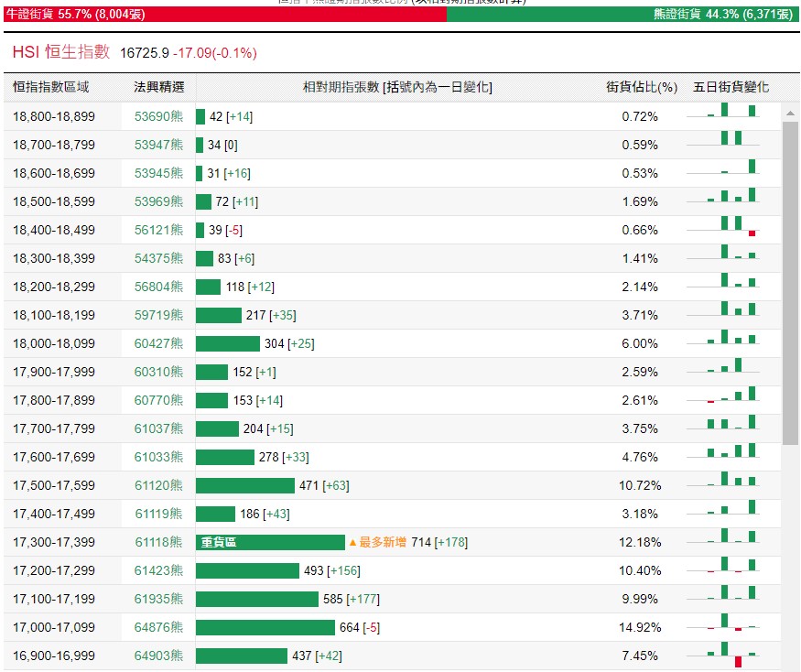Open the 59719熊 warrant link
The width and height of the screenshot is (801, 672).
[158, 315]
